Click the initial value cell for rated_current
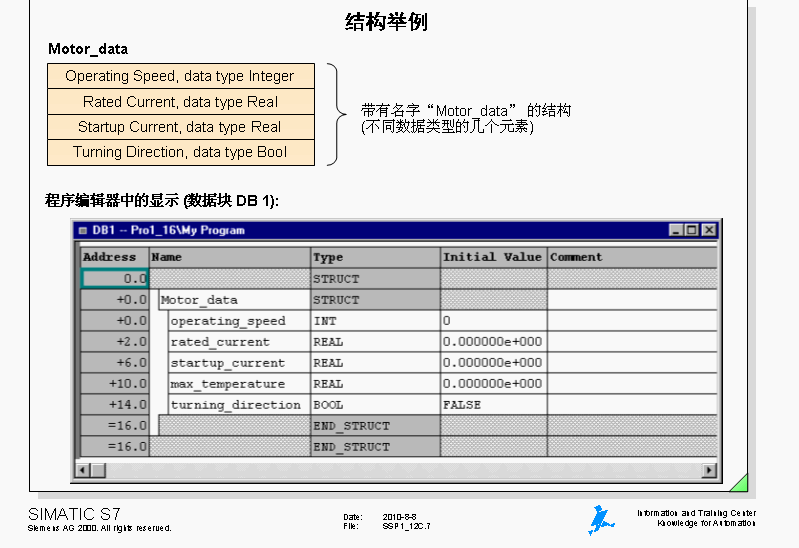Image resolution: width=799 pixels, height=548 pixels. 493,342
